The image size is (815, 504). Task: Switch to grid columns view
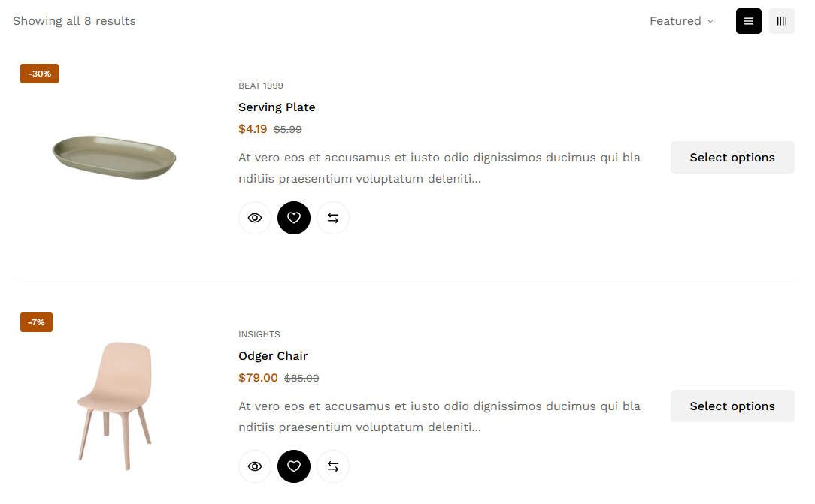tap(782, 21)
